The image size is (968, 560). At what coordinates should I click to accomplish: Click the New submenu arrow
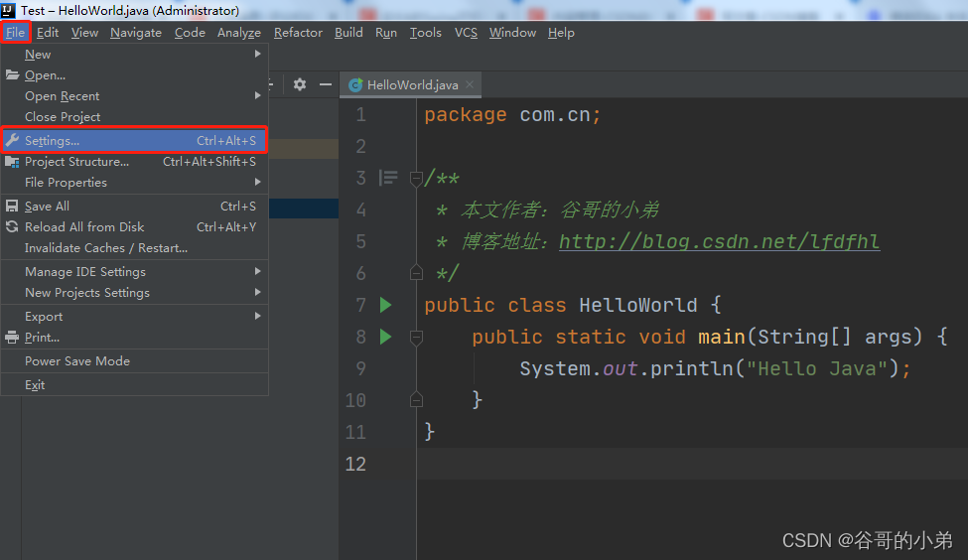tap(257, 54)
